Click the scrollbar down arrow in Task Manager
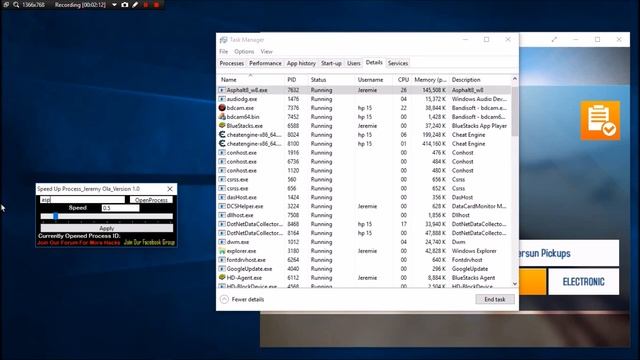The height and width of the screenshot is (360, 640). (x=515, y=283)
